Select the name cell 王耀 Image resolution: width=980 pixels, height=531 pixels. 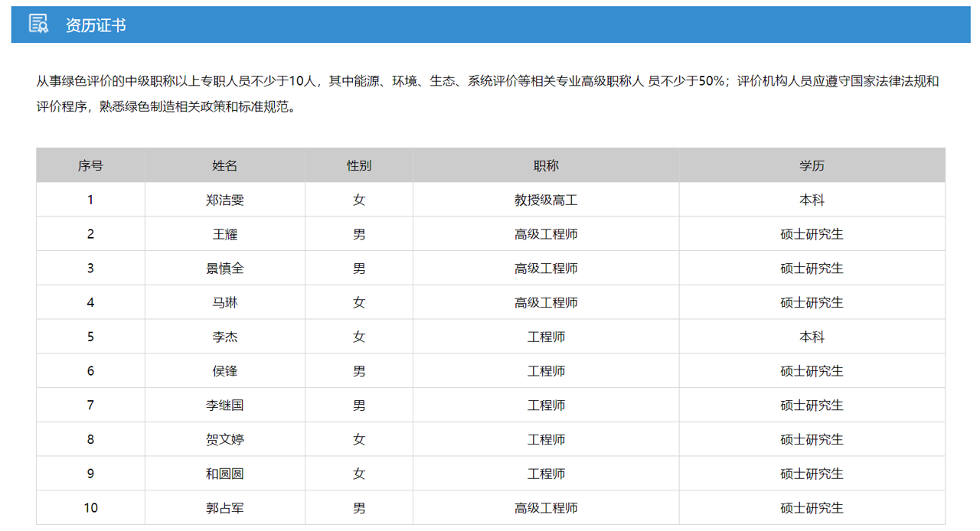tap(225, 234)
